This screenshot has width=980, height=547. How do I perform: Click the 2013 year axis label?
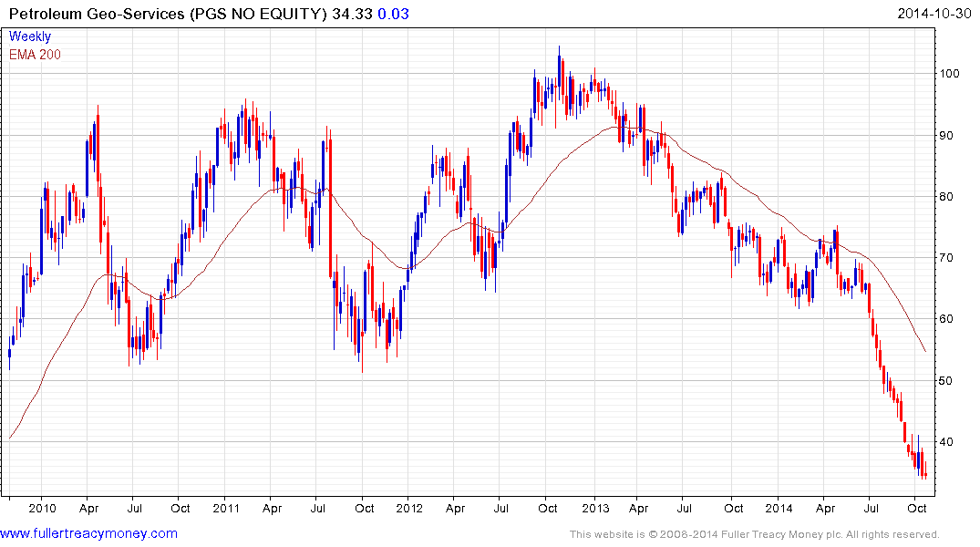click(x=595, y=508)
